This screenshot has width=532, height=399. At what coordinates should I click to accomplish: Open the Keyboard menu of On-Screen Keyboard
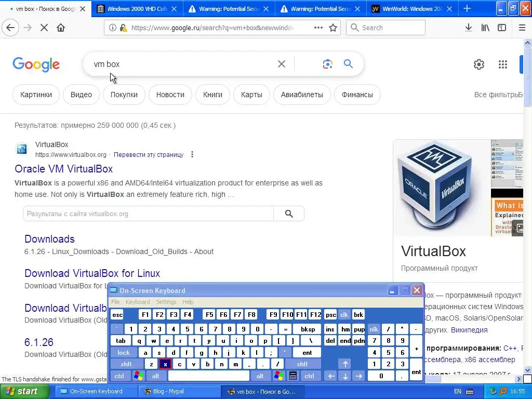137,302
